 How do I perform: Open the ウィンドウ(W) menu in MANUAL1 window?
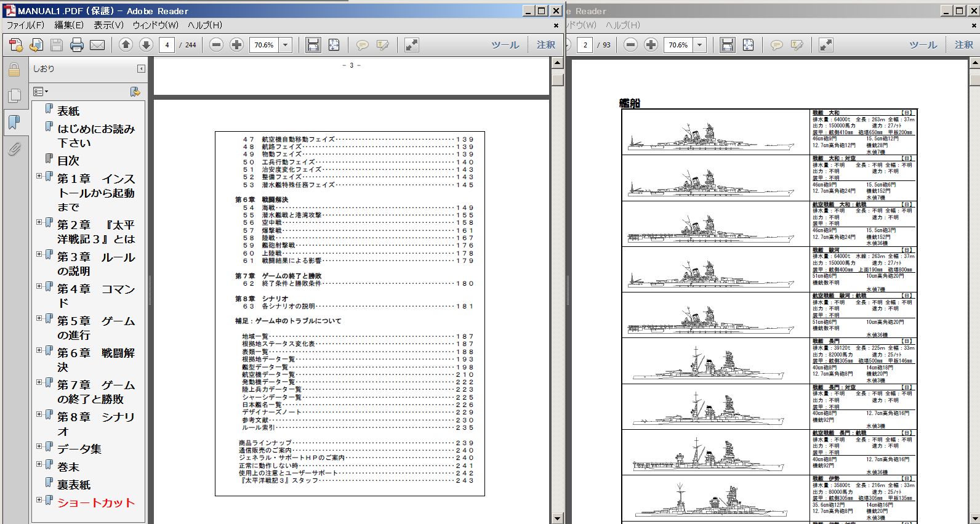(156, 25)
